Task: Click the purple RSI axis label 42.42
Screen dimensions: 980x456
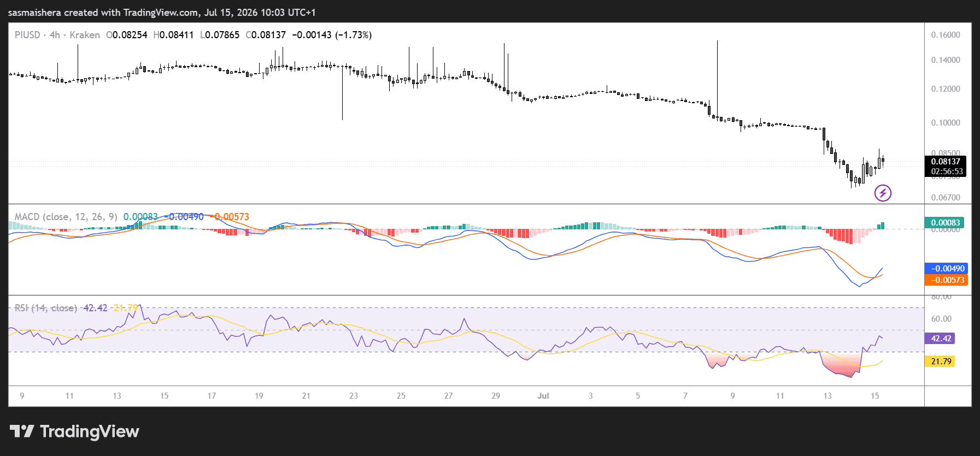Action: pyautogui.click(x=940, y=339)
